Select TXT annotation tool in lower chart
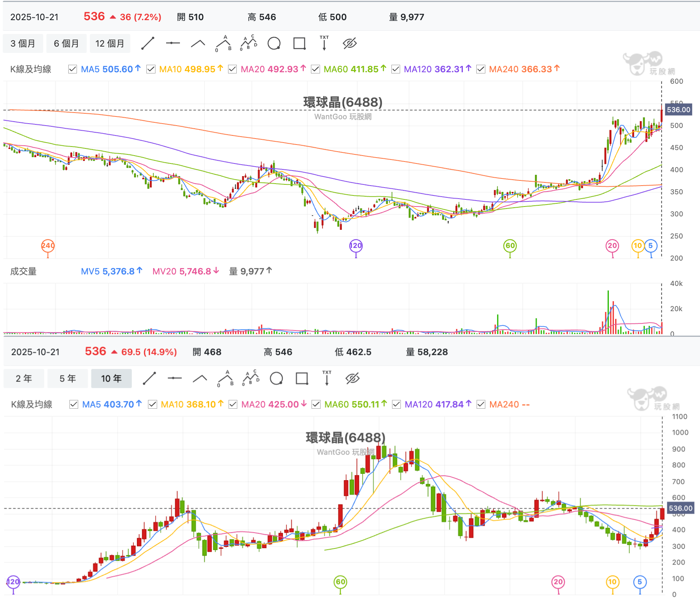Screen dimensions: 700x599 click(327, 378)
